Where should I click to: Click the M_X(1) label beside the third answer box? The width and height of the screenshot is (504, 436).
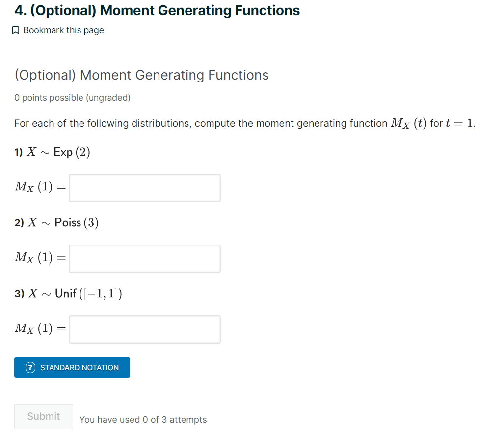pyautogui.click(x=39, y=328)
